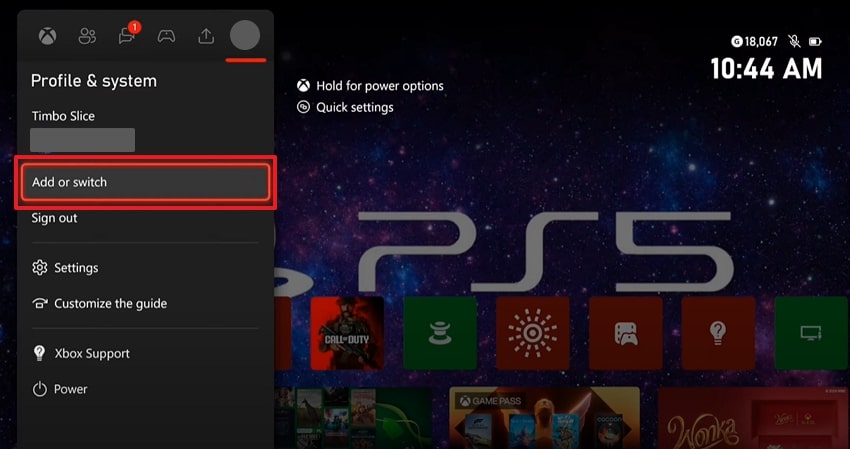Open the red sunburst settings tile
The height and width of the screenshot is (449, 850).
click(x=532, y=333)
